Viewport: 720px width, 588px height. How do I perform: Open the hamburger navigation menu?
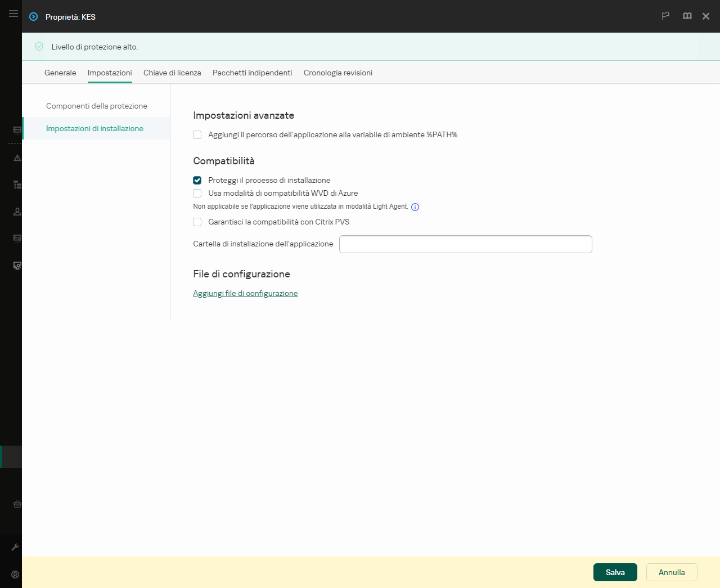(13, 14)
